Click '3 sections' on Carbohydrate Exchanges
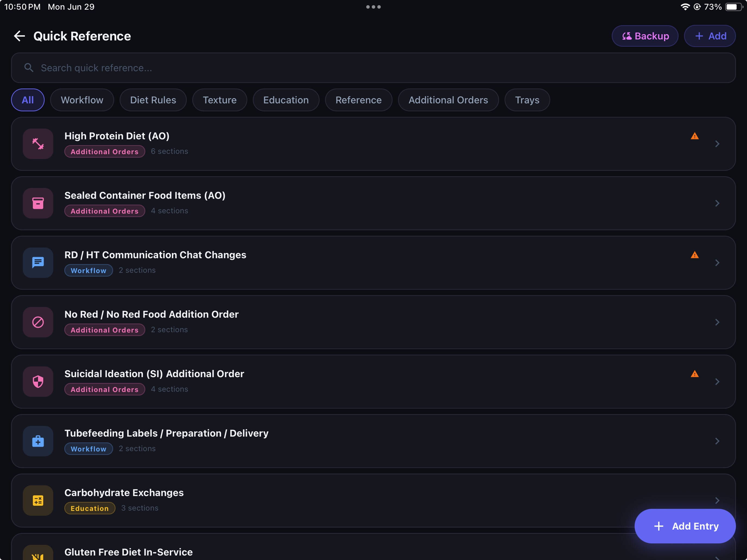Viewport: 747px width, 560px height. pyautogui.click(x=140, y=508)
